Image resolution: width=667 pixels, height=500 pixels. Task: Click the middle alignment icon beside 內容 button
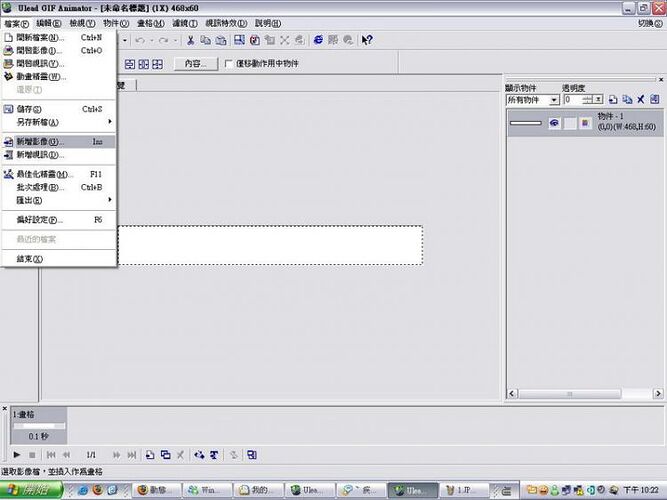click(x=144, y=64)
